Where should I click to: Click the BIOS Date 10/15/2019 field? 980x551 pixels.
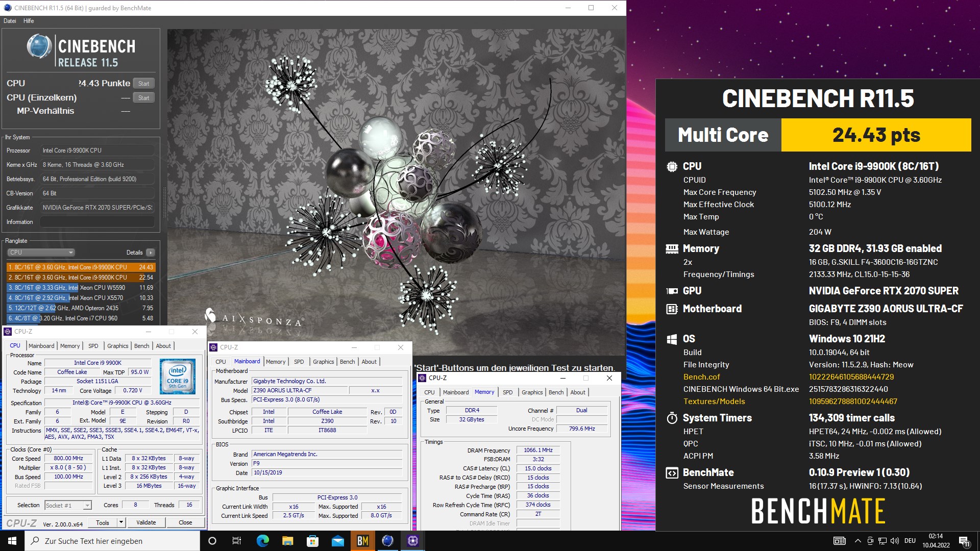327,473
